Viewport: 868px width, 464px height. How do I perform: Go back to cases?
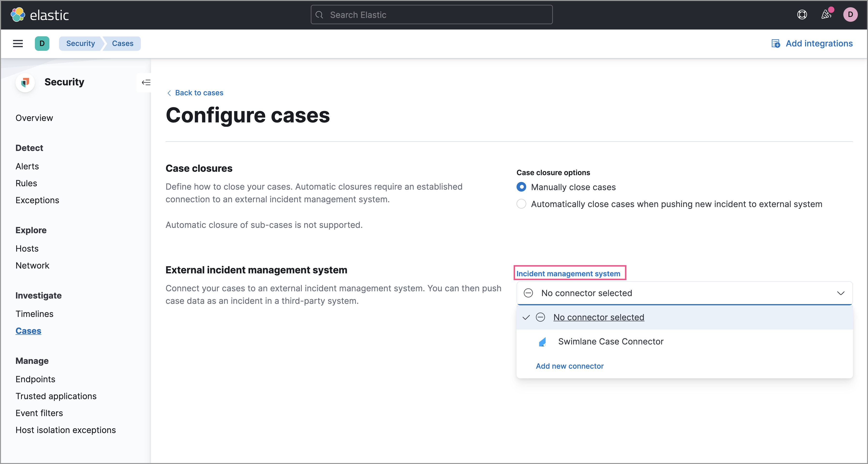[x=199, y=93]
